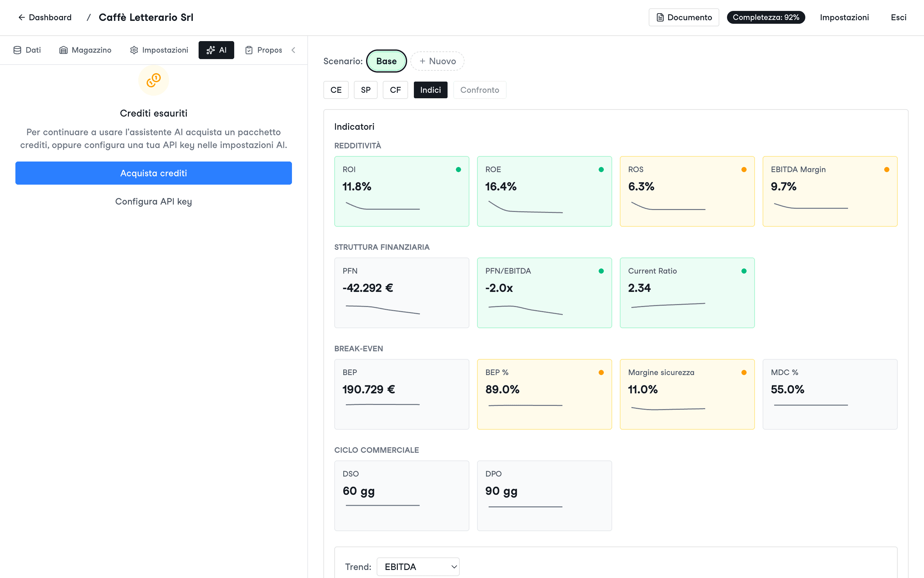Viewport: 924px width, 578px height.
Task: Select the Indici view
Action: 430,90
